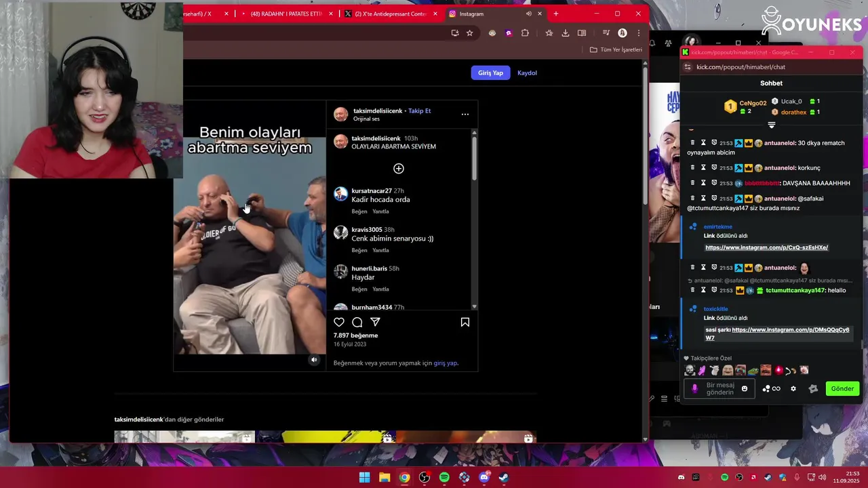The image size is (868, 488).
Task: Click the tctumuttcankaya147 username in chat
Action: pos(795,291)
